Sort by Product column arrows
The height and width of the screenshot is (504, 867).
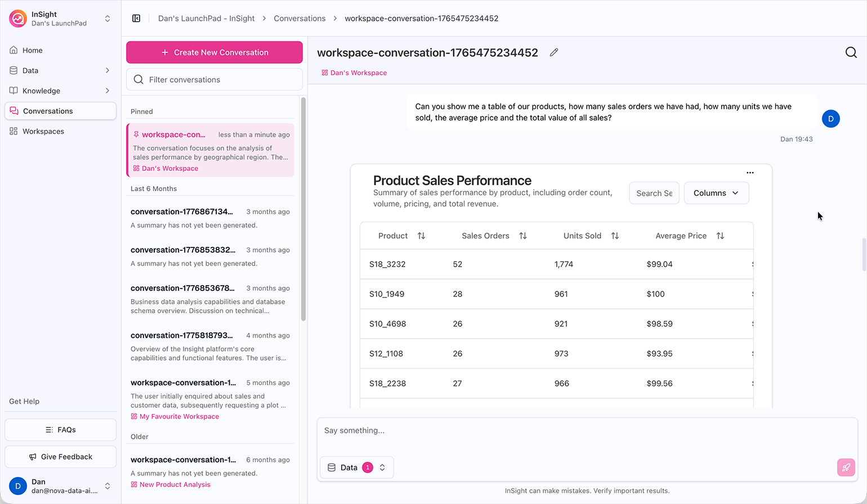click(x=421, y=236)
